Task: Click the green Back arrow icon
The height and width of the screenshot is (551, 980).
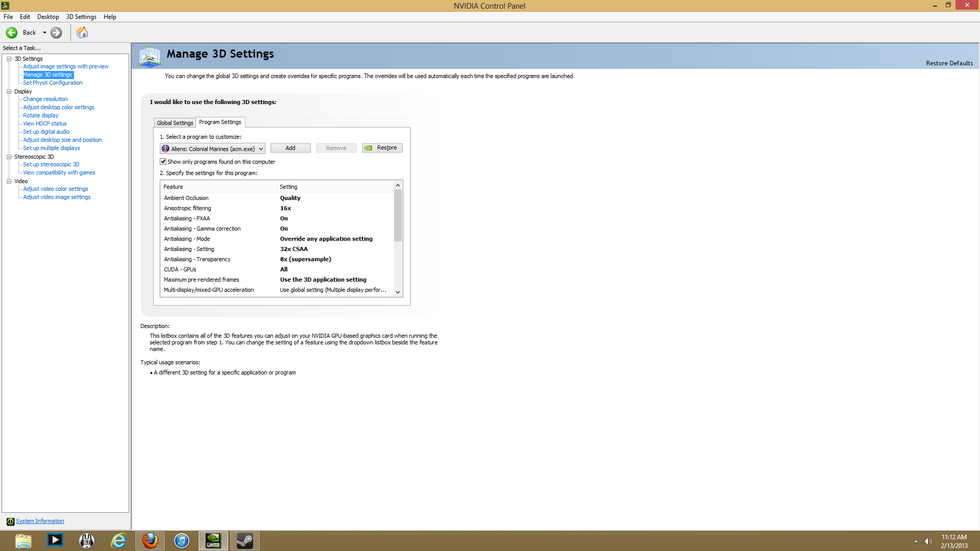Action: [x=11, y=32]
